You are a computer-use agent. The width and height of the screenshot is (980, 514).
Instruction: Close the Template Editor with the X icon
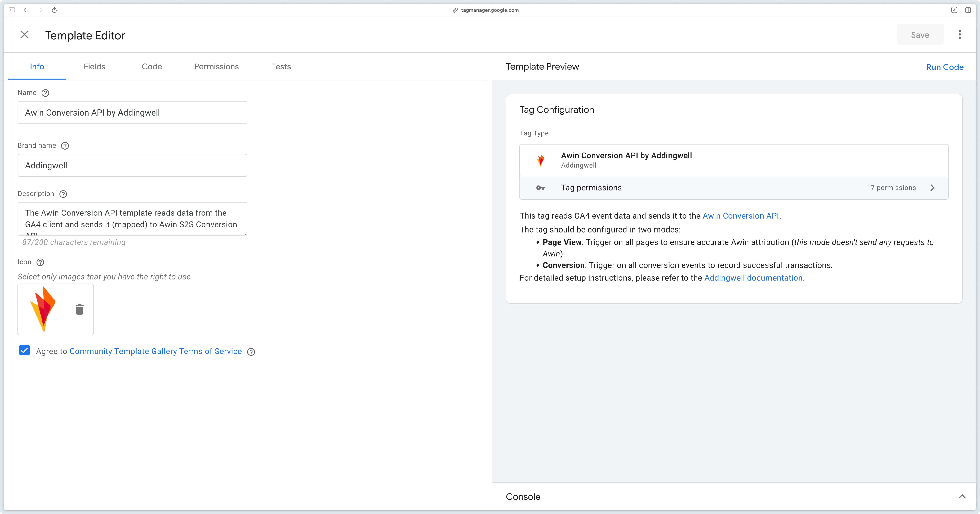pos(24,35)
